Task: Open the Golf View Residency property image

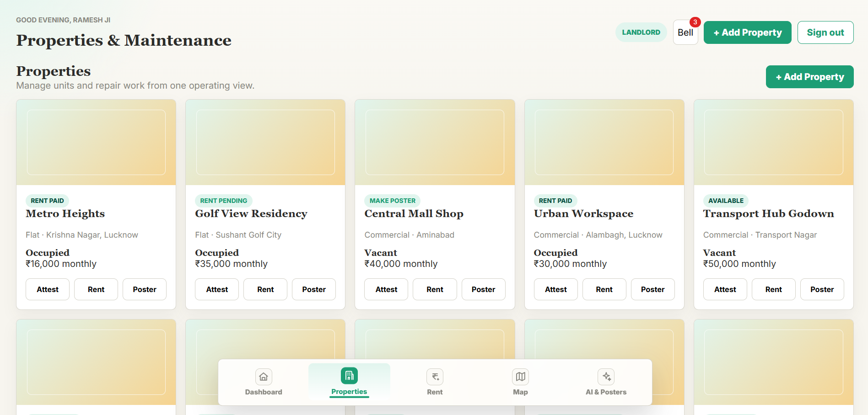Action: [x=265, y=142]
